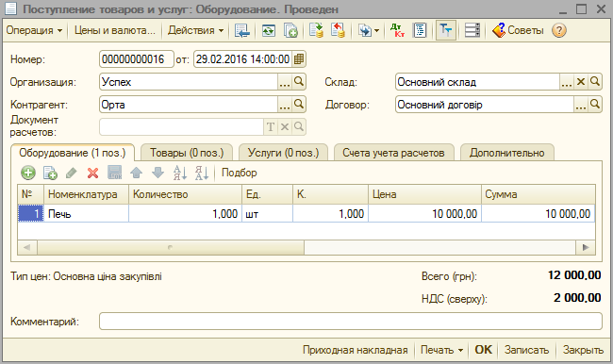
Task: Click the T type selector in Документ расчетов
Action: pyautogui.click(x=271, y=127)
